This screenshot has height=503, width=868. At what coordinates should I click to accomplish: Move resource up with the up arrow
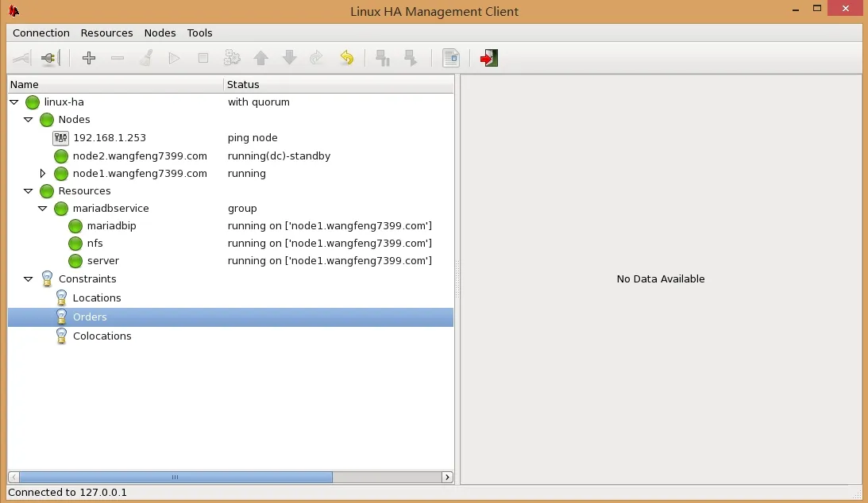[x=260, y=58]
